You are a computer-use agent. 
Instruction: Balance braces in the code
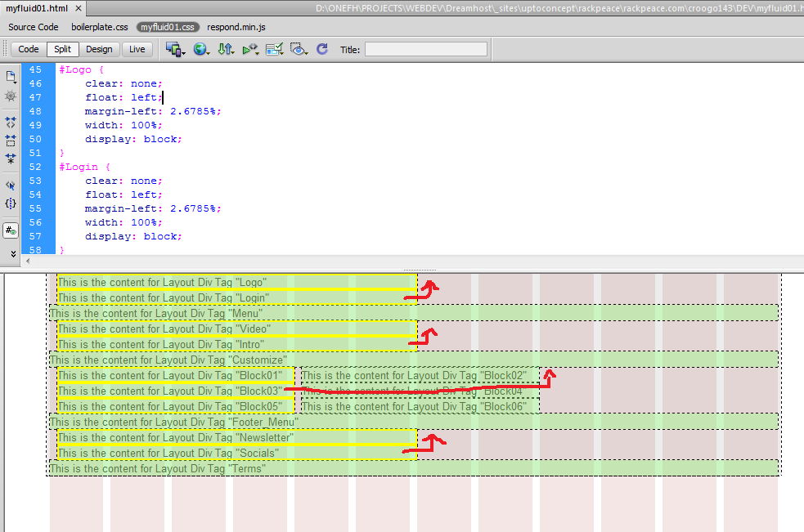coord(11,203)
